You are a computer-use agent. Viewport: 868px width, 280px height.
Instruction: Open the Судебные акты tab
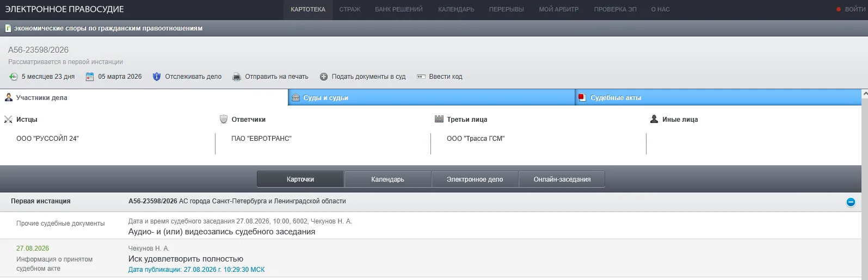point(718,97)
